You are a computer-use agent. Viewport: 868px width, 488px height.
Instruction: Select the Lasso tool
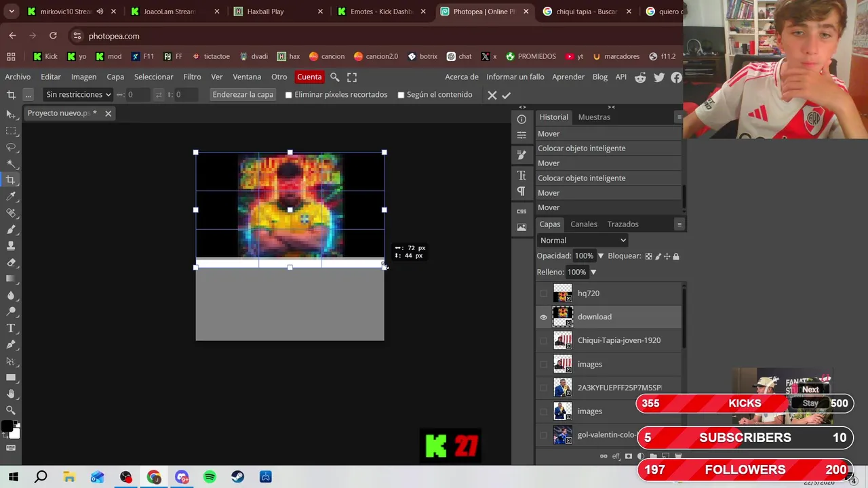click(11, 147)
